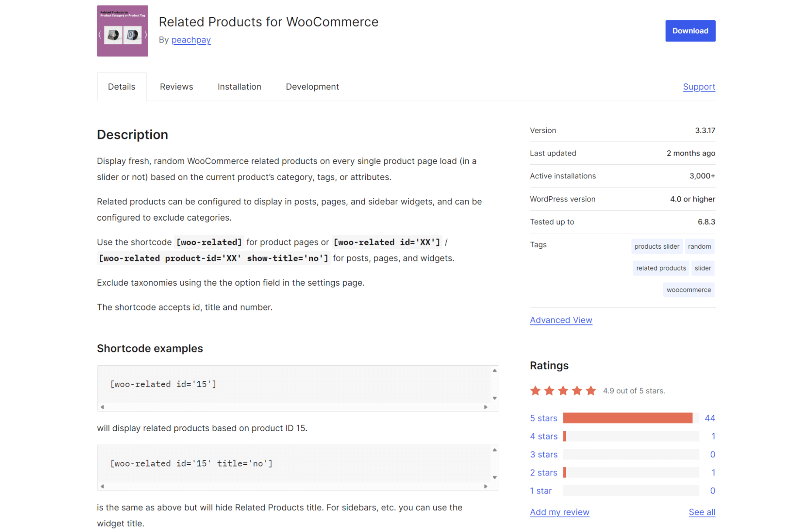Open the Advanced View page
The height and width of the screenshot is (532, 812).
(561, 320)
